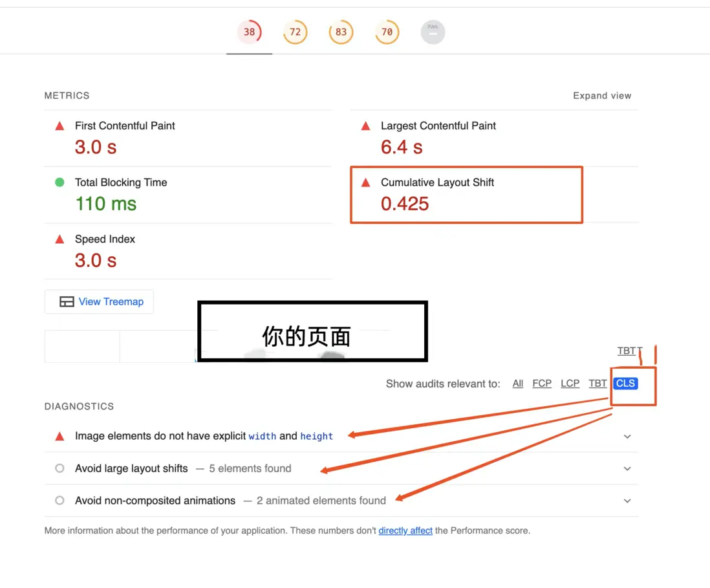Viewport: 710px width, 588px height.
Task: Click the DIAGNOSTICS section heading
Action: pyautogui.click(x=79, y=406)
